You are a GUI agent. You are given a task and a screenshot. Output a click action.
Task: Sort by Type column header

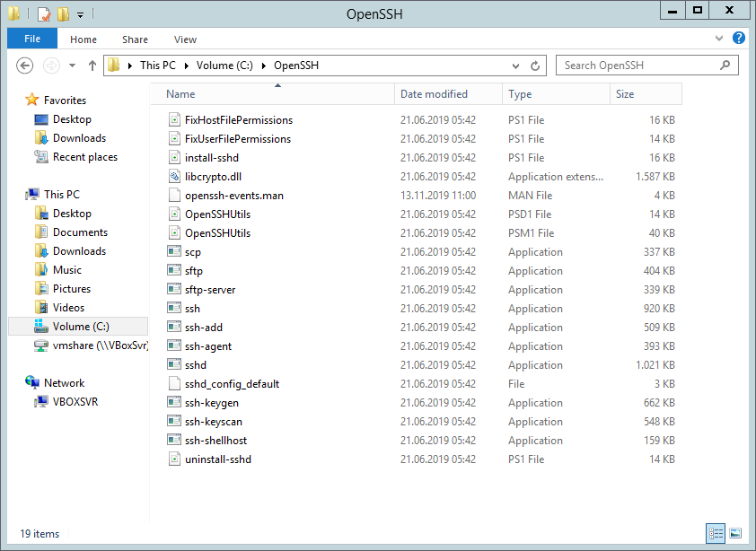coord(556,94)
